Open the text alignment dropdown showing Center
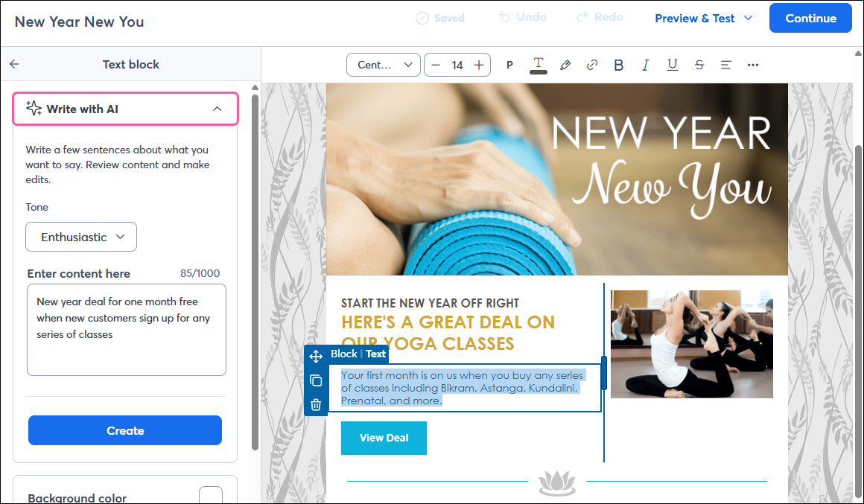Screen dimensions: 864x504 click(x=383, y=65)
